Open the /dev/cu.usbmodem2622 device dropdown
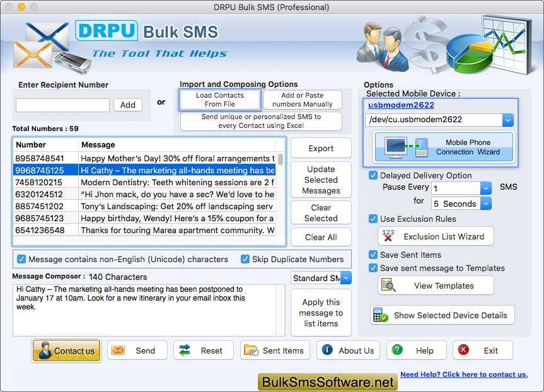 coord(508,120)
